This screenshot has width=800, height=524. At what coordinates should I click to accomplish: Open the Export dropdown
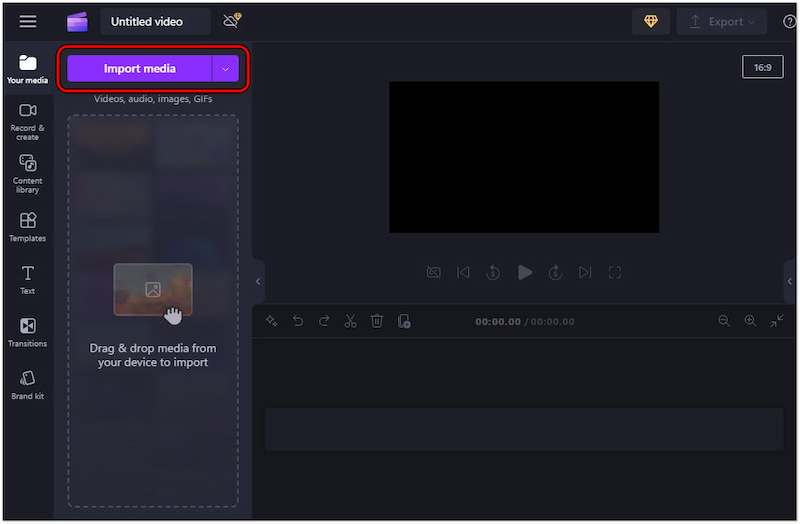(721, 21)
